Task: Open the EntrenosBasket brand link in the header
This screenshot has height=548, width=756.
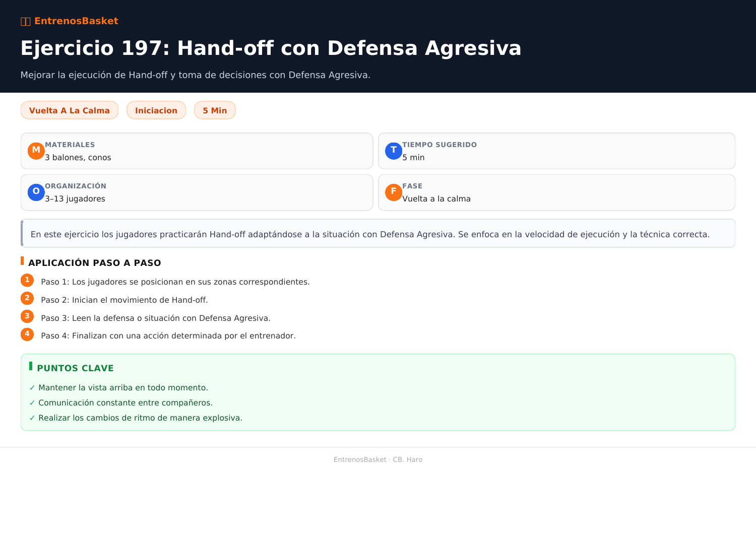Action: (x=70, y=21)
